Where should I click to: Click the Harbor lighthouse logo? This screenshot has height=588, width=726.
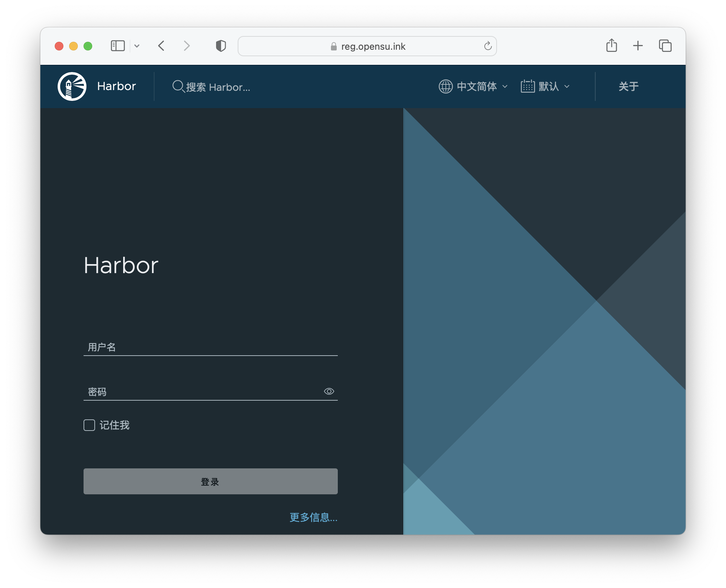[x=72, y=86]
